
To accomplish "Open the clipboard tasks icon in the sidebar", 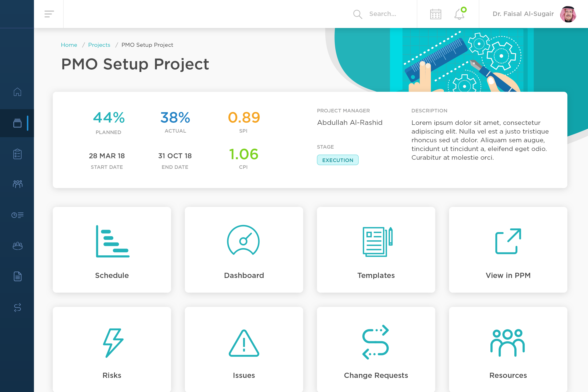I will (x=17, y=154).
